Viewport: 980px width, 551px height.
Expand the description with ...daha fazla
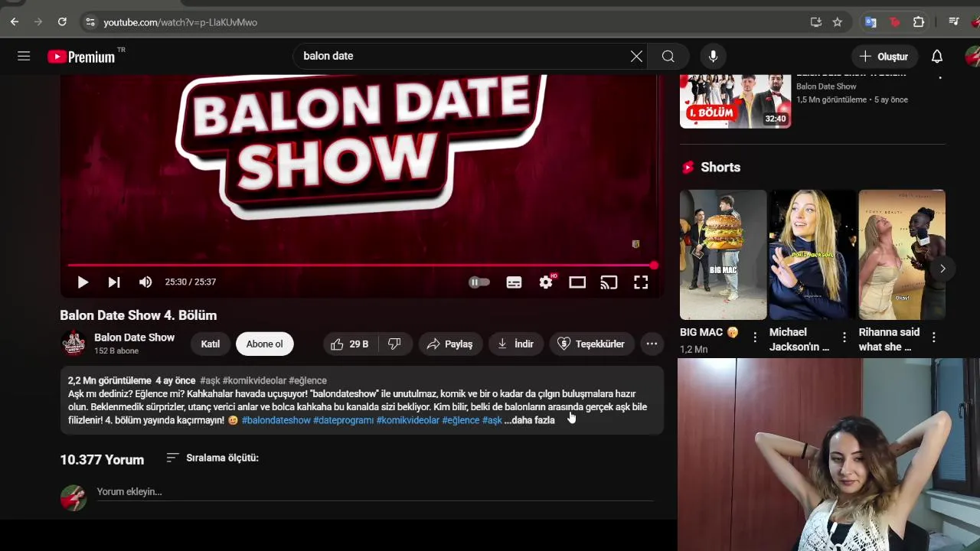point(530,420)
